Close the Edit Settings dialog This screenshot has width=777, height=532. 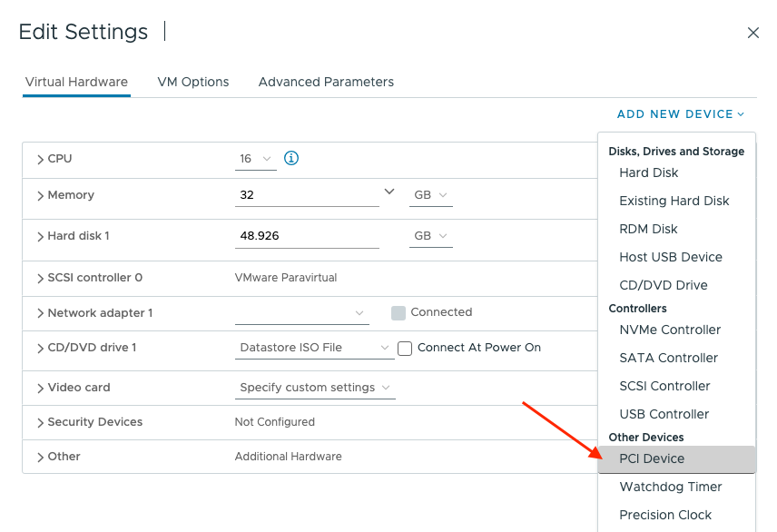click(x=752, y=33)
